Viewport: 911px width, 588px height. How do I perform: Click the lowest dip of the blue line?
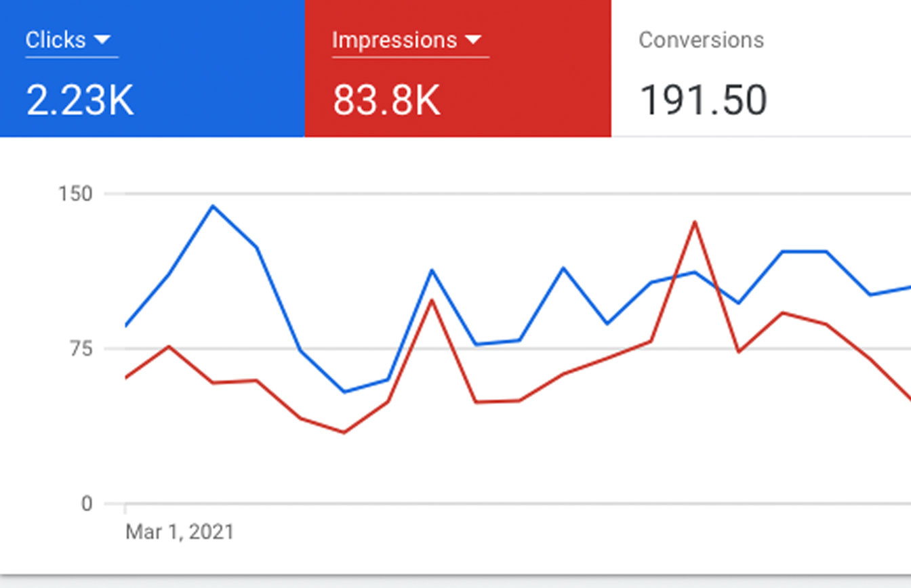[x=344, y=392]
